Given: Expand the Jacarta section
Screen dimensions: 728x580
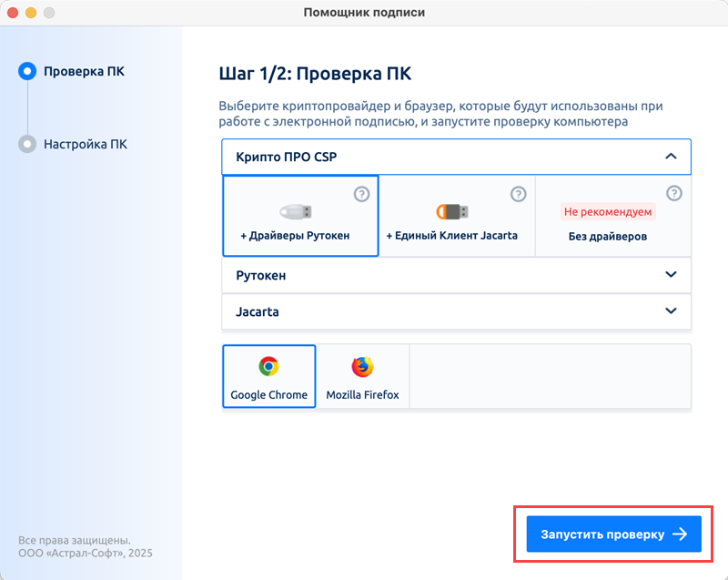Looking at the screenshot, I should [671, 311].
